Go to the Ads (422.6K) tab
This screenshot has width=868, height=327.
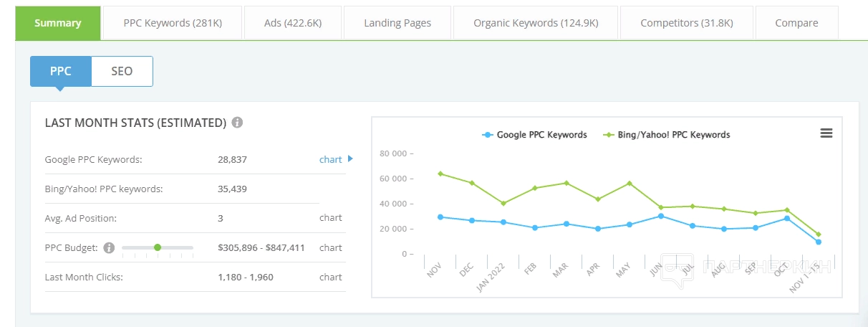[x=293, y=23]
